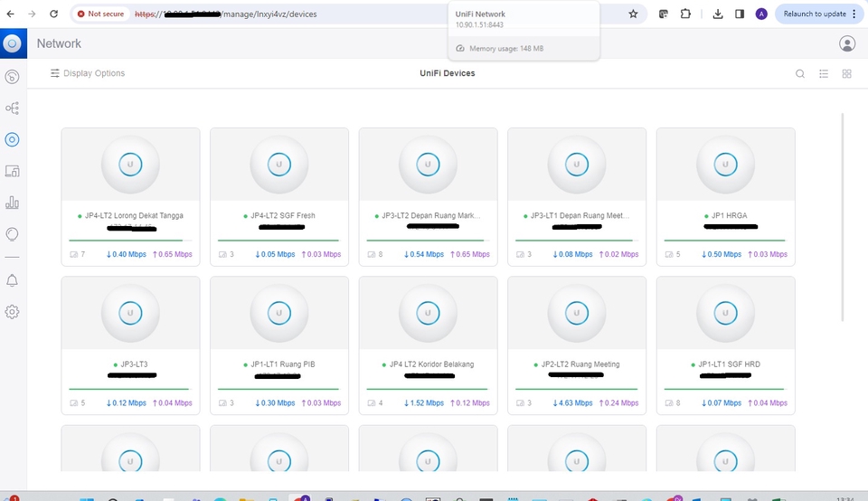Image resolution: width=868 pixels, height=501 pixels.
Task: Click the JP1 HRGA device name
Action: (x=729, y=215)
